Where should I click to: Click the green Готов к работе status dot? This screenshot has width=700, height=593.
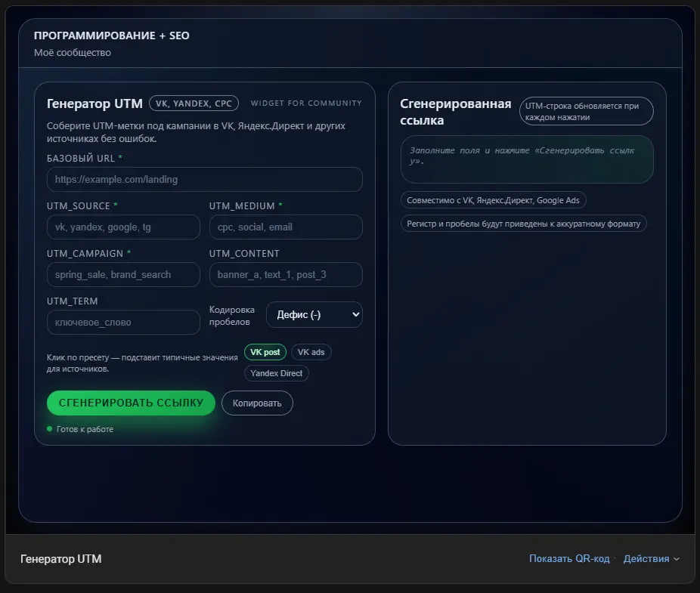[x=50, y=429]
